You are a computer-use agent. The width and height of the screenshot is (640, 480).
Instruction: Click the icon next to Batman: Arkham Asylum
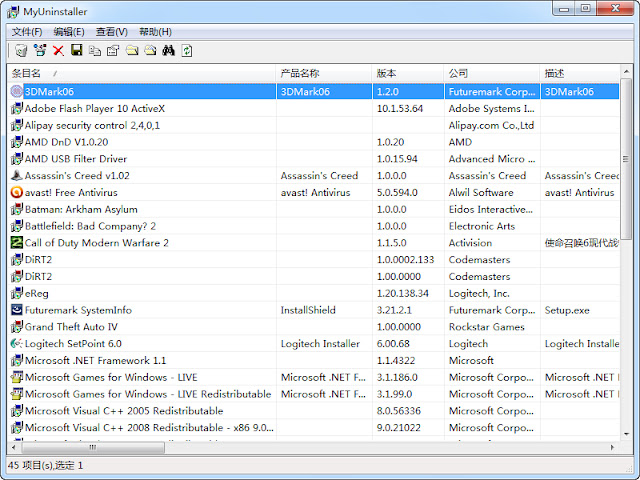tap(17, 209)
